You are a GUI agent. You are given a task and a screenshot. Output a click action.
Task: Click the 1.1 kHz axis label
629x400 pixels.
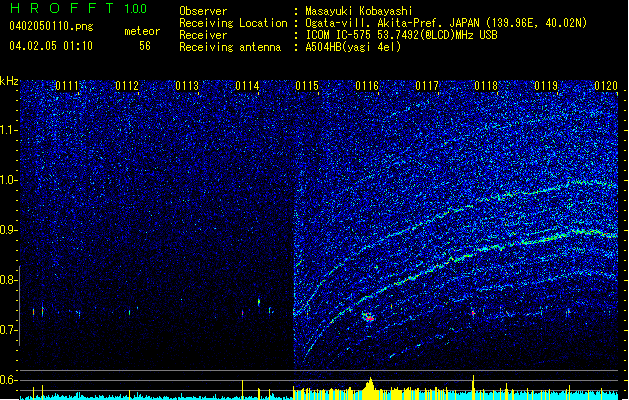tap(9, 130)
